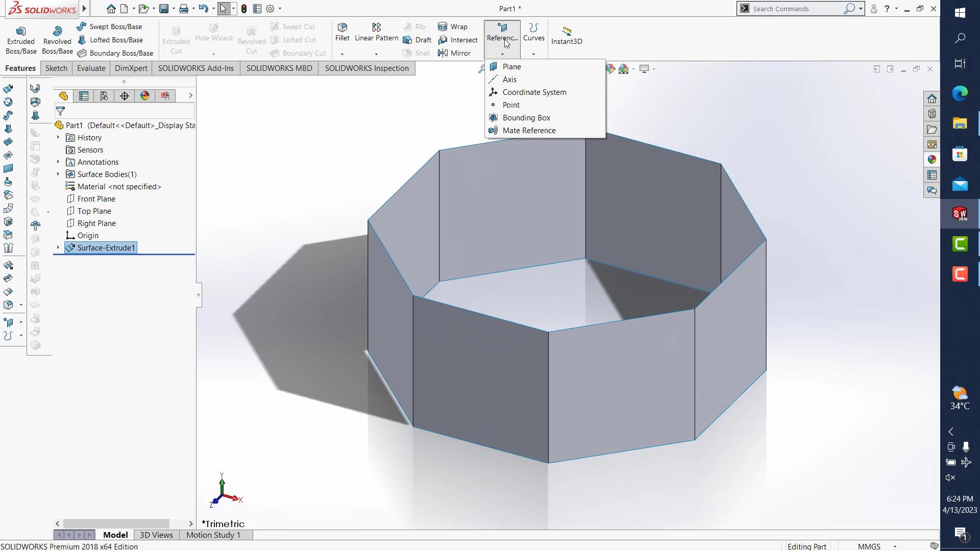Viewport: 980px width, 551px height.
Task: Open Curves dropdown arrow
Action: pos(533,54)
